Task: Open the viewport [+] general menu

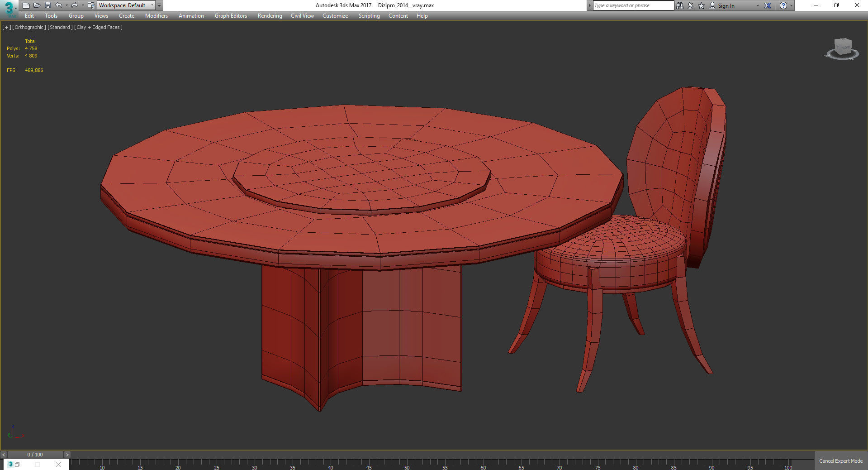Action: pos(6,27)
